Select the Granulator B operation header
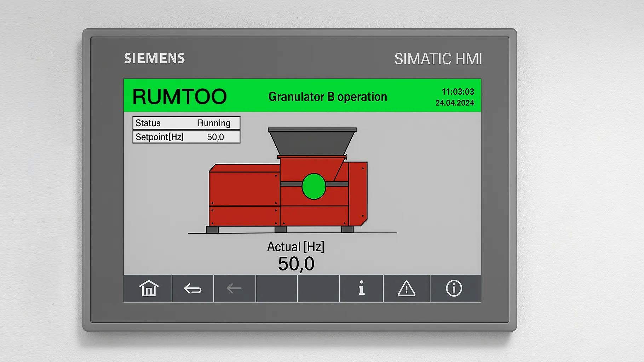 (x=328, y=97)
